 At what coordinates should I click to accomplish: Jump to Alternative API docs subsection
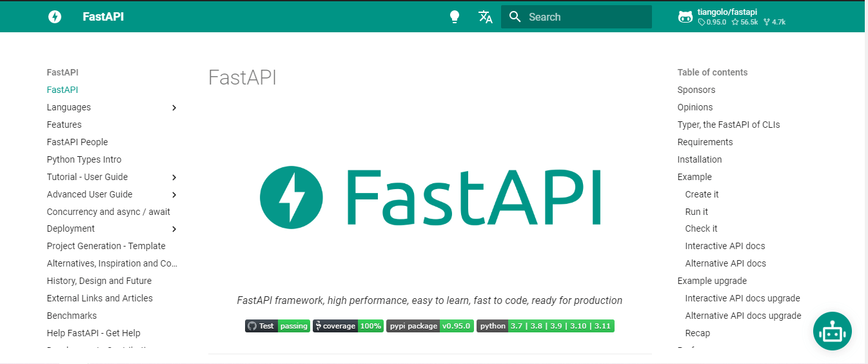(726, 263)
